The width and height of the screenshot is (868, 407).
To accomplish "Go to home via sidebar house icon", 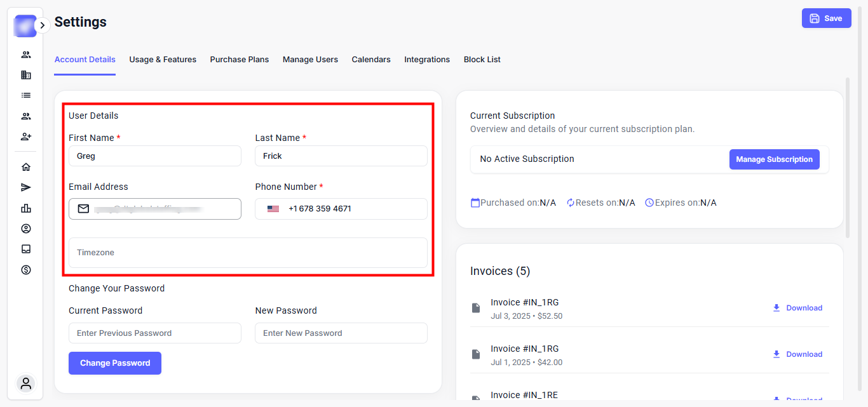I will [x=26, y=167].
